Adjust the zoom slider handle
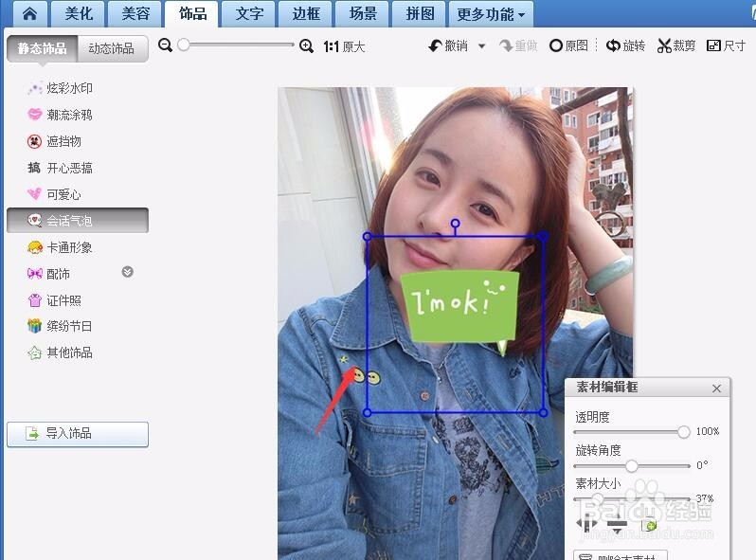 pos(183,45)
